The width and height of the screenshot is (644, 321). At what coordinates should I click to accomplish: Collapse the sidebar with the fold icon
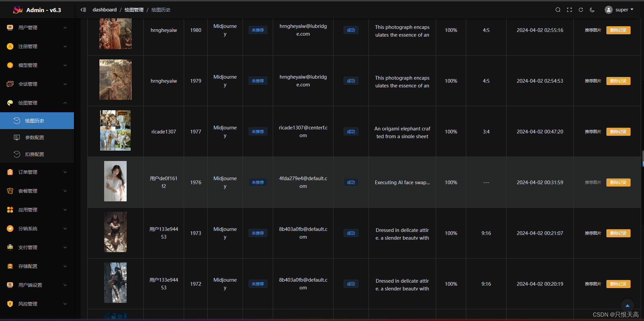(83, 10)
